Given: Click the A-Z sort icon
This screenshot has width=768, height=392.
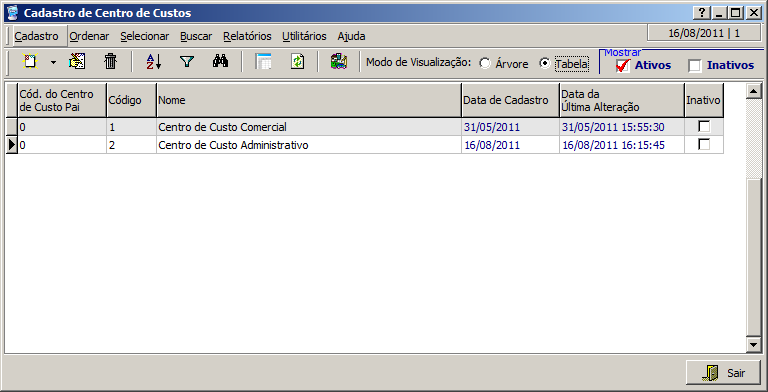Looking at the screenshot, I should (x=154, y=62).
